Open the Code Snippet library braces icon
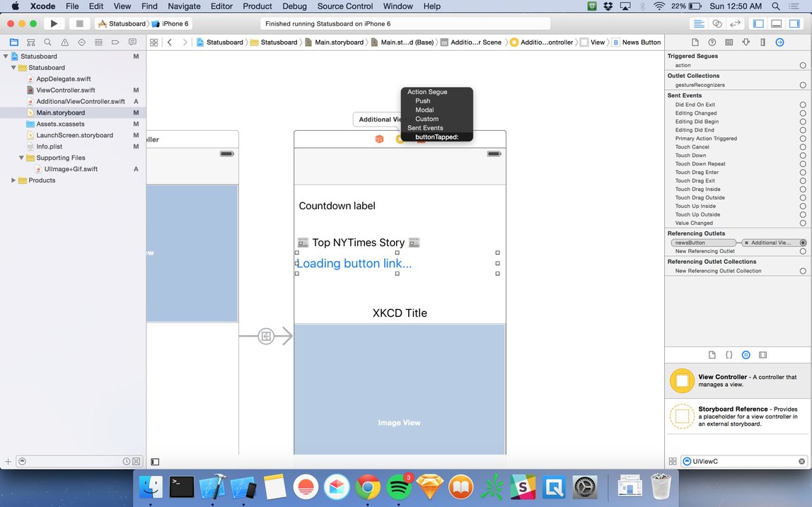The height and width of the screenshot is (507, 812). point(729,355)
